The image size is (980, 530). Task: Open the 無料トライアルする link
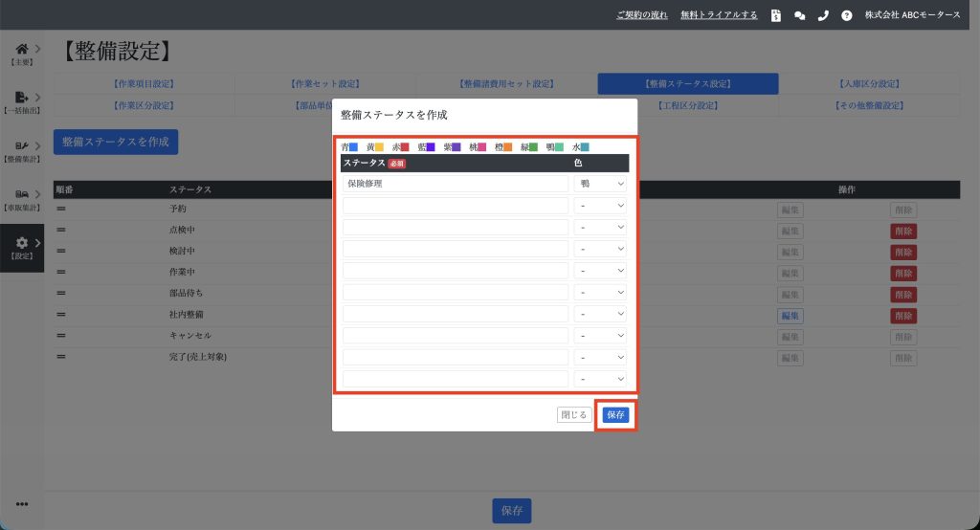tap(719, 15)
